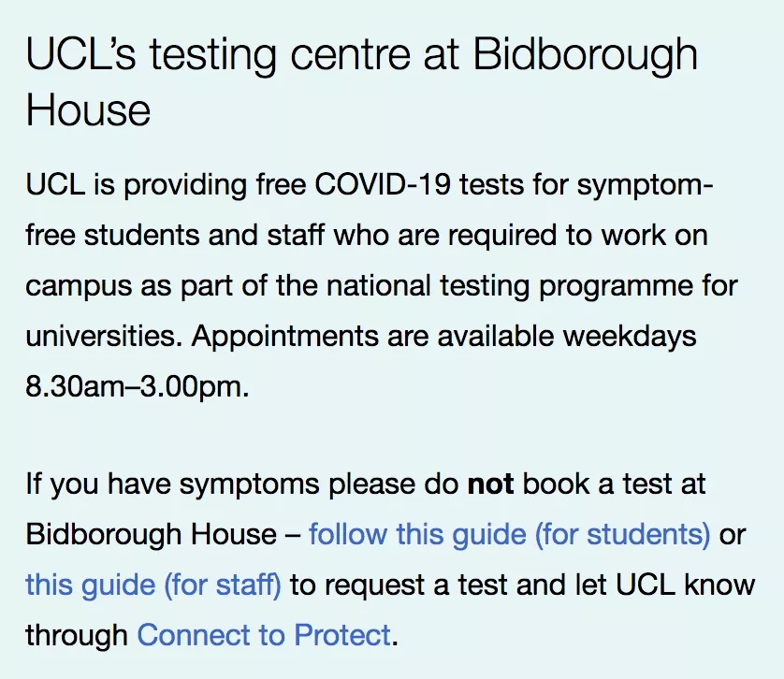The image size is (784, 679).
Task: Click the '8.30am–3.00pm' opening hours text
Action: 137,385
